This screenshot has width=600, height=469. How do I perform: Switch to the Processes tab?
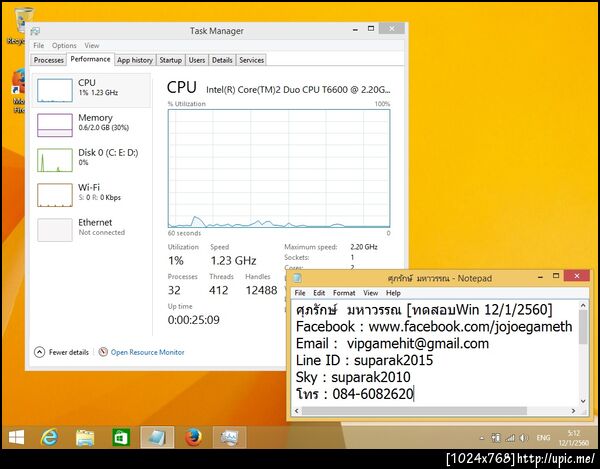[x=49, y=60]
